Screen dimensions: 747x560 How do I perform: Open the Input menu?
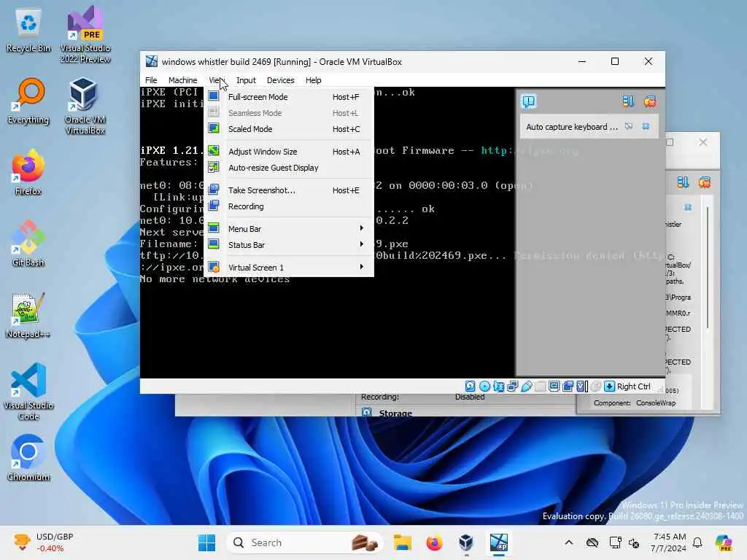point(246,80)
